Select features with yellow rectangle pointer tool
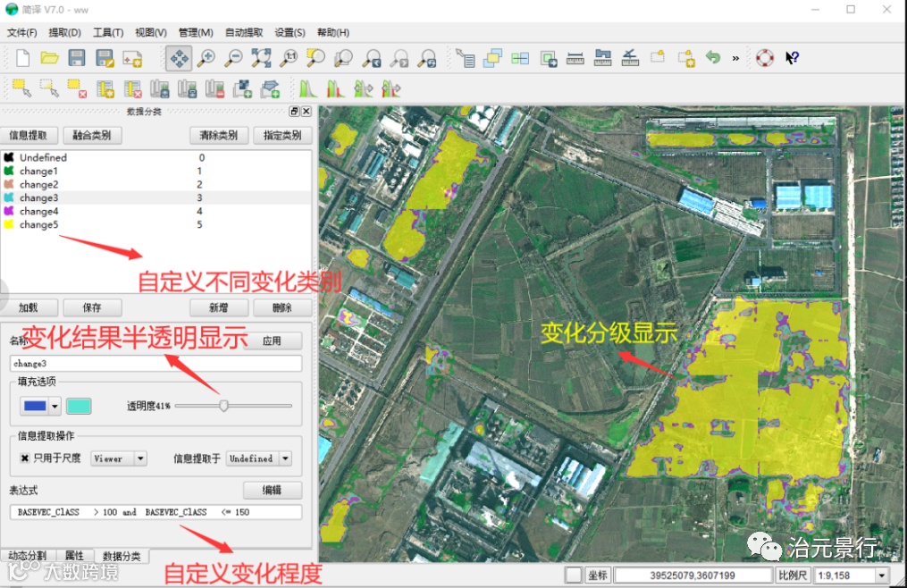This screenshot has width=907, height=588. [x=22, y=88]
